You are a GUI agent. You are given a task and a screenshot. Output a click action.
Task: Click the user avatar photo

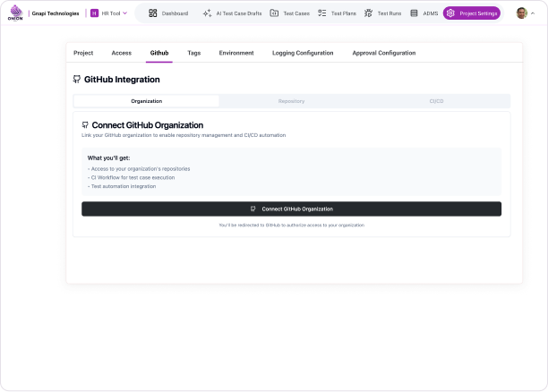tap(522, 13)
